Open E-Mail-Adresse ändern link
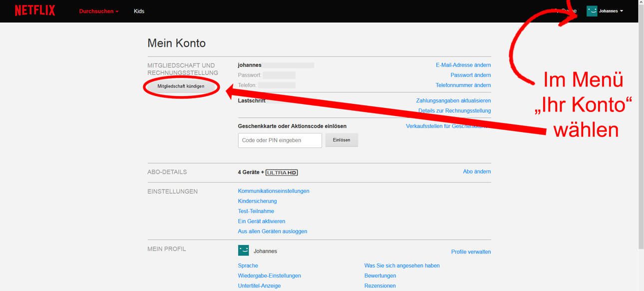644x291 pixels. pos(463,65)
